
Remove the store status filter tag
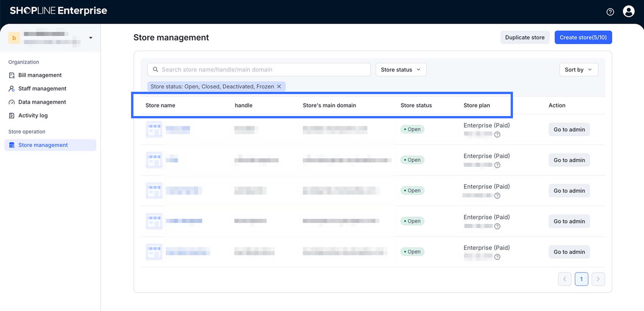(279, 86)
